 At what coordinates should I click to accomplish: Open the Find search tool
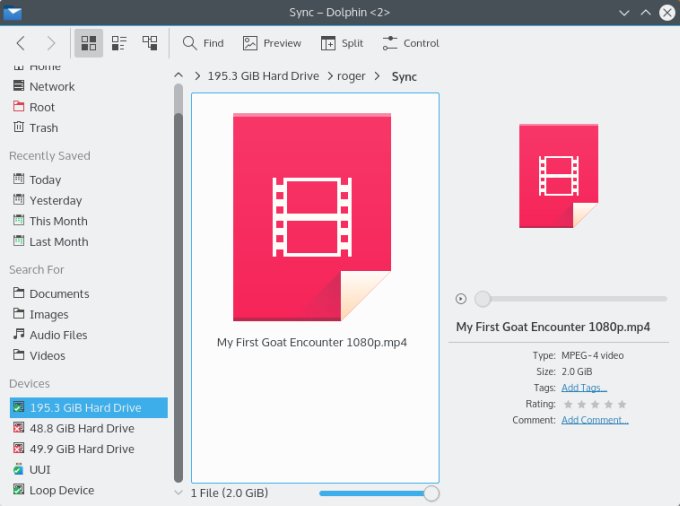pyautogui.click(x=203, y=43)
